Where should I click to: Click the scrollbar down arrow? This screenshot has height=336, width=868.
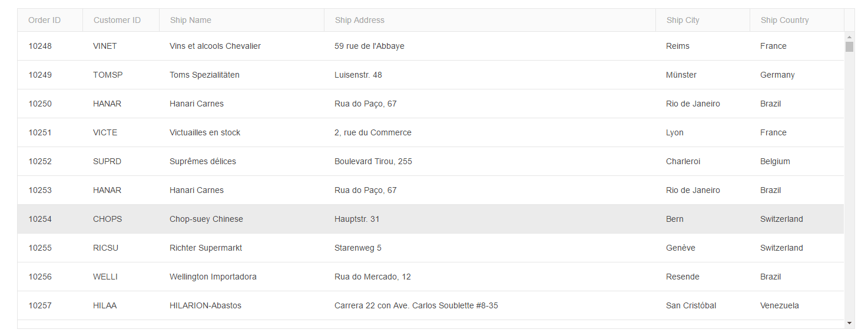click(x=849, y=323)
